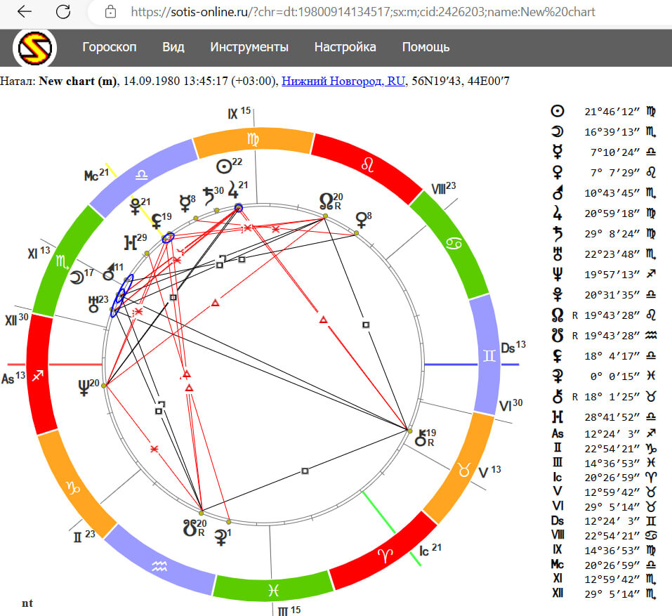Image resolution: width=672 pixels, height=616 pixels.
Task: Click the VIII 23 house cusp label on wheel
Action: click(x=444, y=188)
